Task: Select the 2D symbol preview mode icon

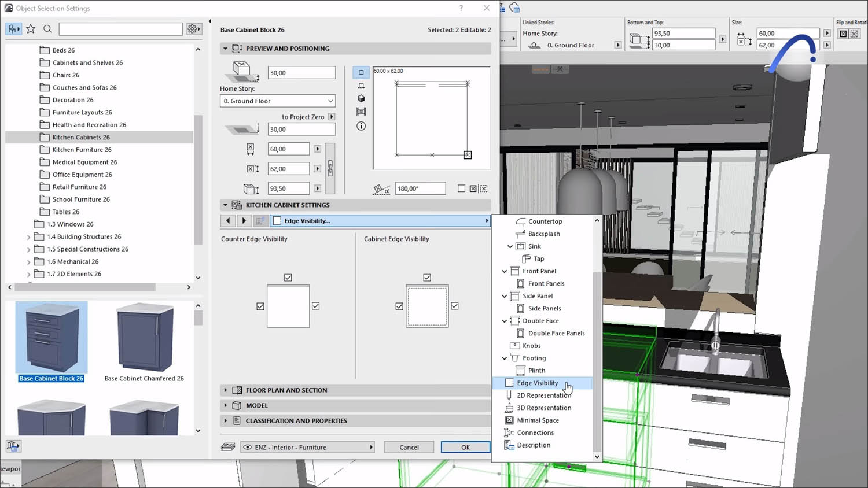Action: tap(361, 72)
